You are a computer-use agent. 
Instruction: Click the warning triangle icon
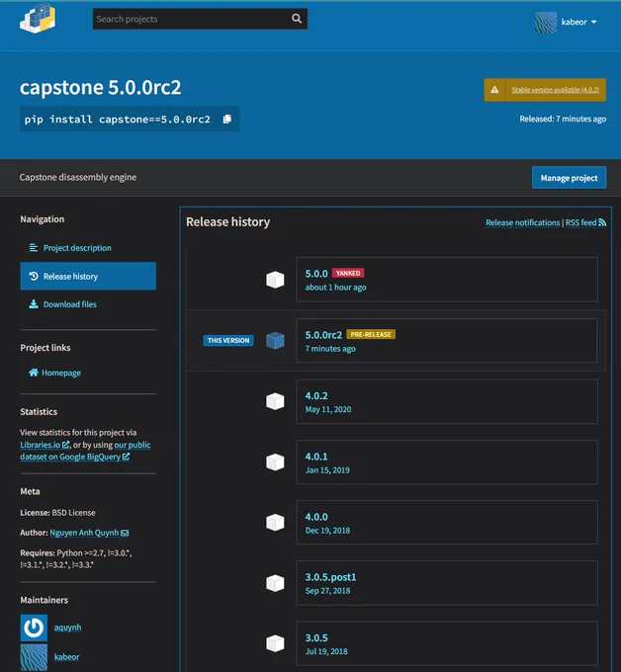click(494, 90)
